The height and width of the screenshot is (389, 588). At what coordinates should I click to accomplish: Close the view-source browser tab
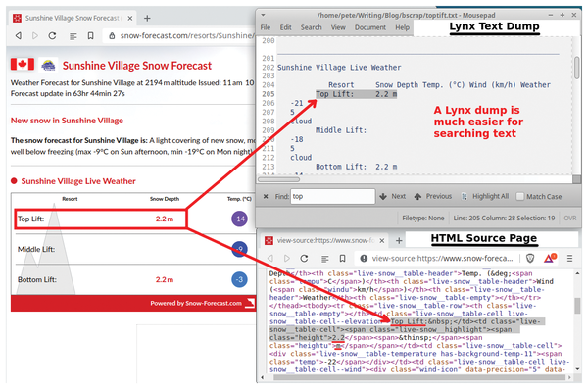coord(382,240)
